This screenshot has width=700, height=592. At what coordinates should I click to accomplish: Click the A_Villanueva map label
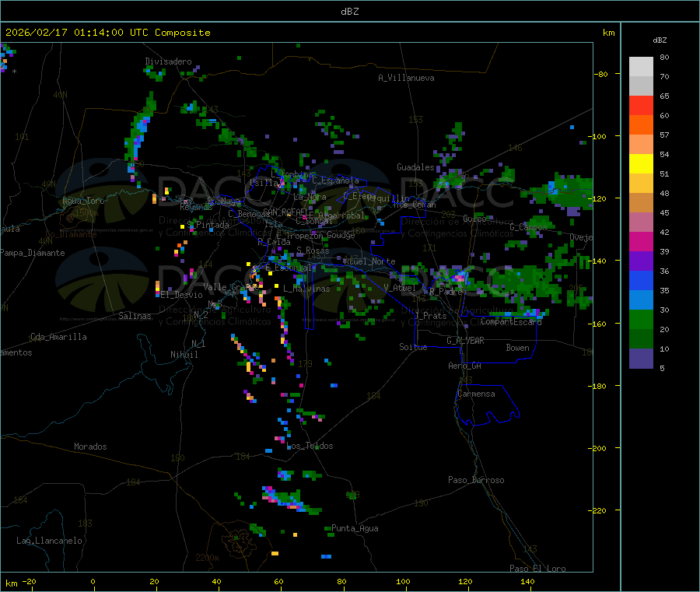coord(406,78)
